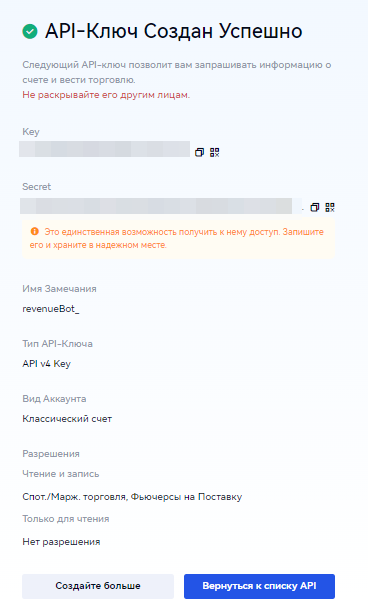Select the blurred Secret field

156,206
